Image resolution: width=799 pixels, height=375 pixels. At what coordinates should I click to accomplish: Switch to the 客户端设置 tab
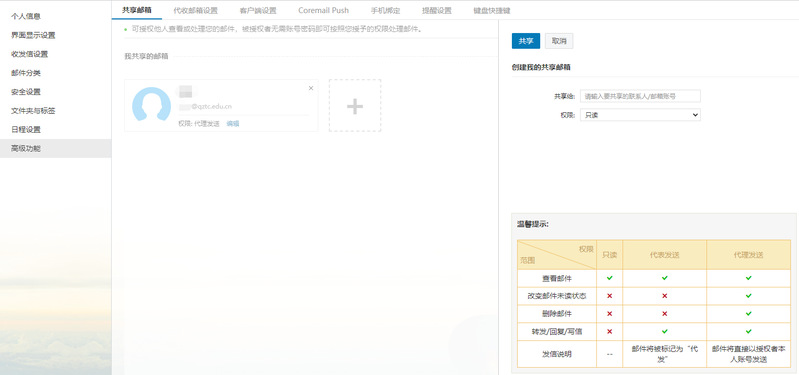tap(258, 10)
